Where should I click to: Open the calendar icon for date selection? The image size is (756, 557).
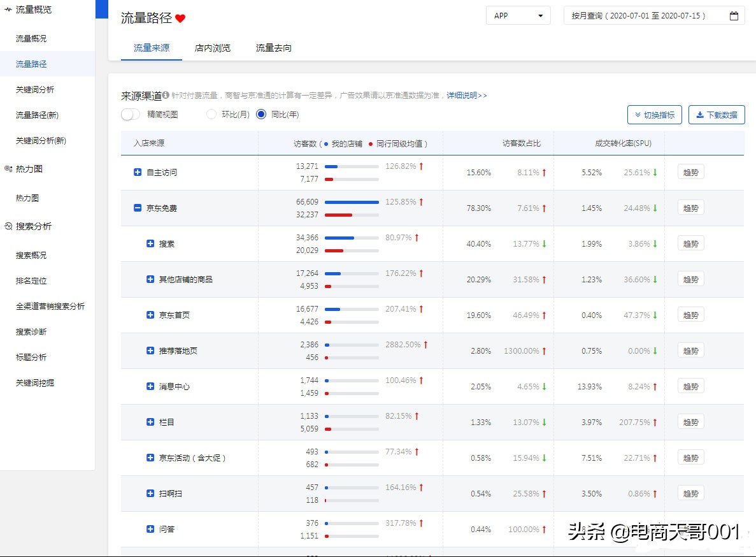tap(734, 15)
